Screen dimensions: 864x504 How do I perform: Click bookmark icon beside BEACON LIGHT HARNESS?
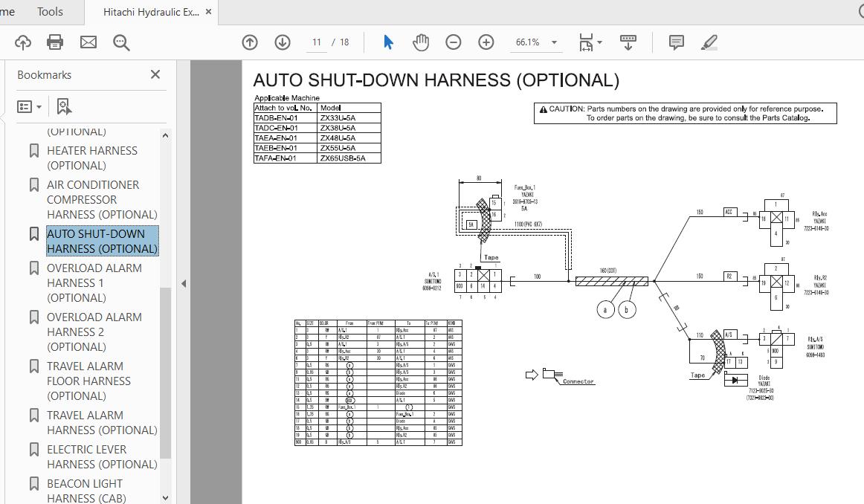34,484
